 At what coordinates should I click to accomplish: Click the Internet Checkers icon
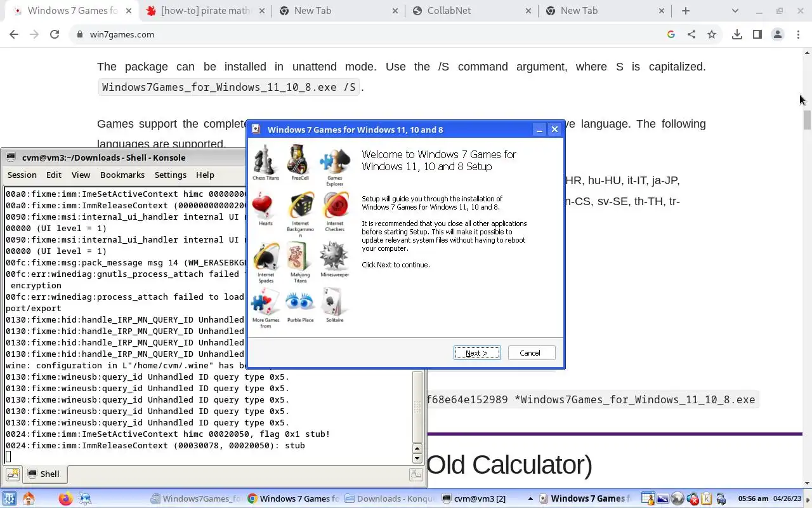[334, 206]
